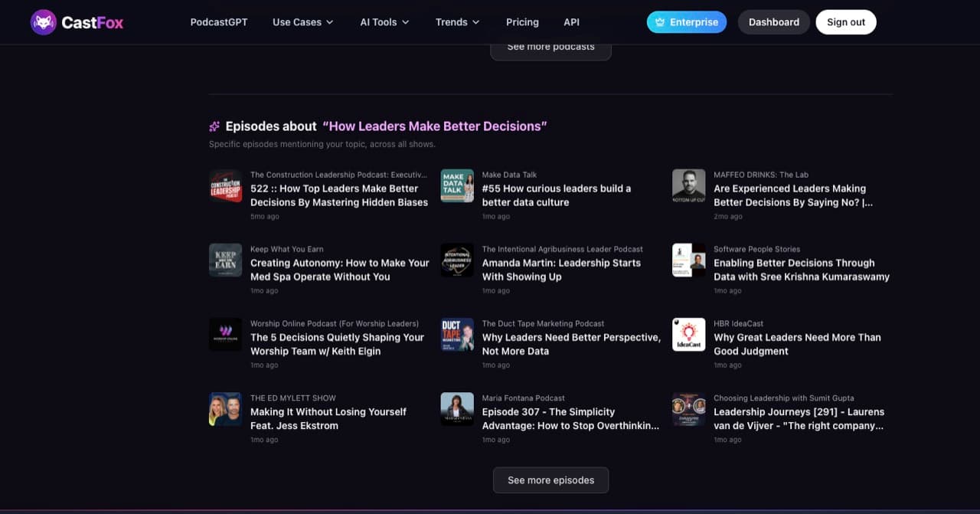Open episode 522 How Top Leaders Make Better Decisions
The image size is (980, 514).
(339, 195)
